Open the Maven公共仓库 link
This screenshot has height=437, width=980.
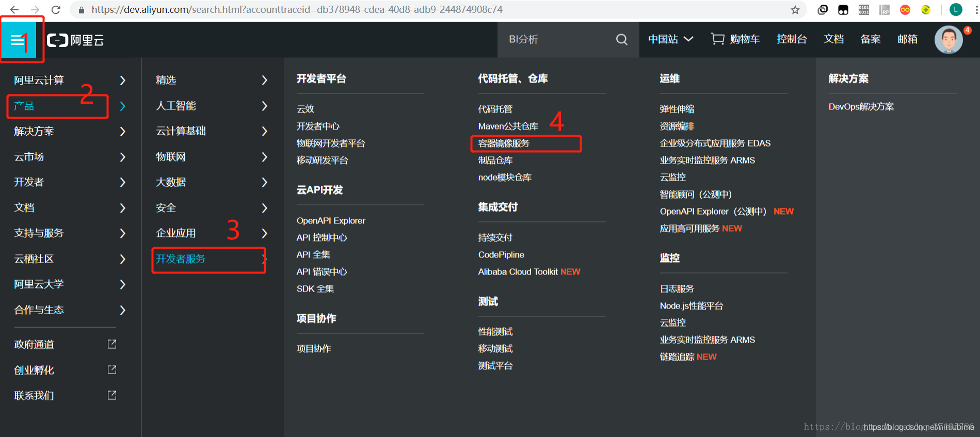pyautogui.click(x=508, y=126)
